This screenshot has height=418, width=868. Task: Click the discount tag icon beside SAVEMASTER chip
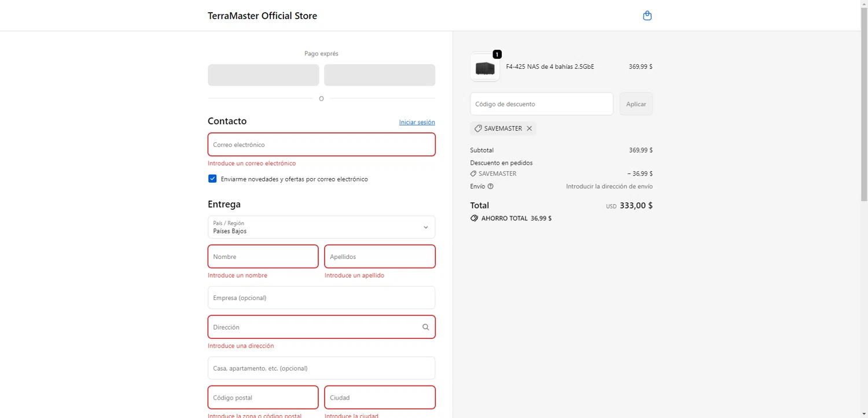pos(478,128)
